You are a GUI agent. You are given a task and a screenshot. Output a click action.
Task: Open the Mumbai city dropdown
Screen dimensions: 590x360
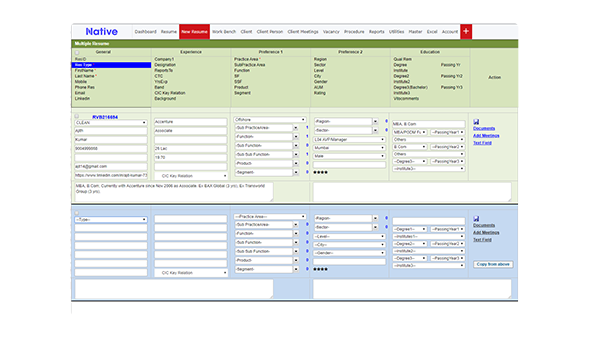(349, 148)
